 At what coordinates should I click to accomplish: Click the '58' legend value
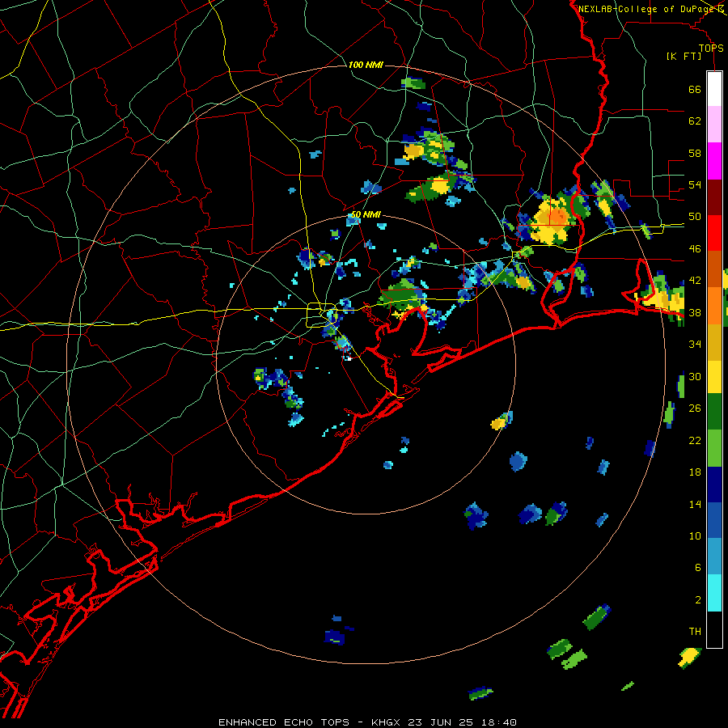pos(695,153)
